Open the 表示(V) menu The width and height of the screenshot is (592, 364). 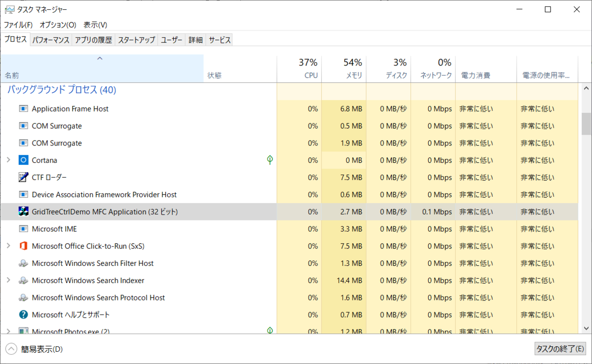[95, 25]
